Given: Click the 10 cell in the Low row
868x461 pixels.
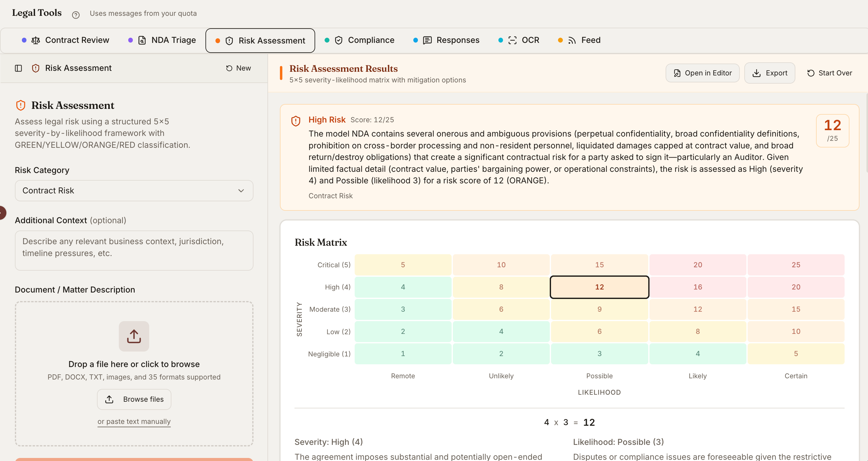Looking at the screenshot, I should (x=796, y=331).
